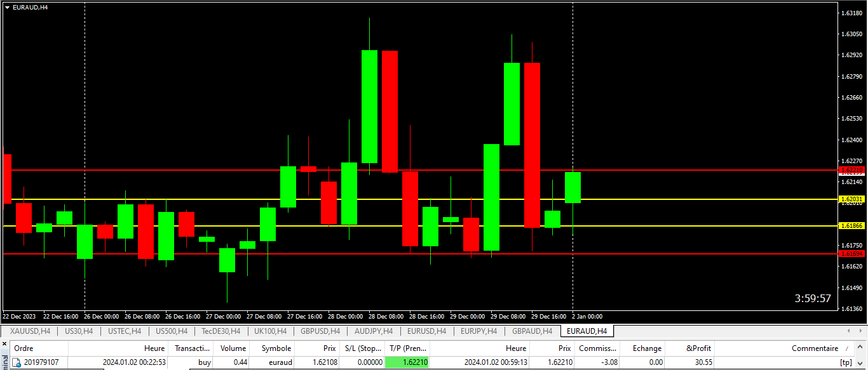
Task: Go to the EURJPY,H4 chart tab
Action: (480, 331)
